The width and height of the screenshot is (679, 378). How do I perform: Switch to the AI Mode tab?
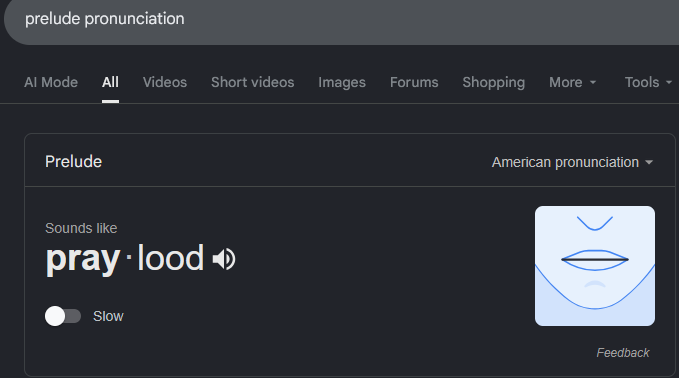tap(51, 82)
